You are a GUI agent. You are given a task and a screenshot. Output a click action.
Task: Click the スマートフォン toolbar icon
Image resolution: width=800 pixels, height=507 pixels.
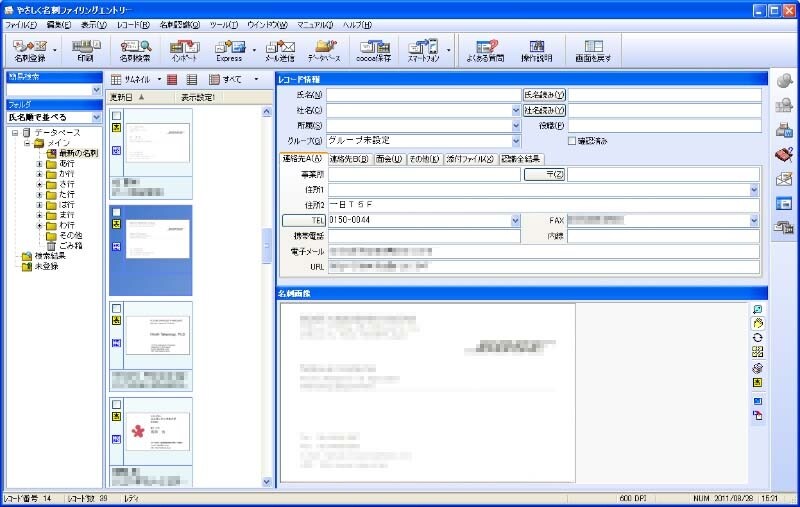tap(424, 49)
